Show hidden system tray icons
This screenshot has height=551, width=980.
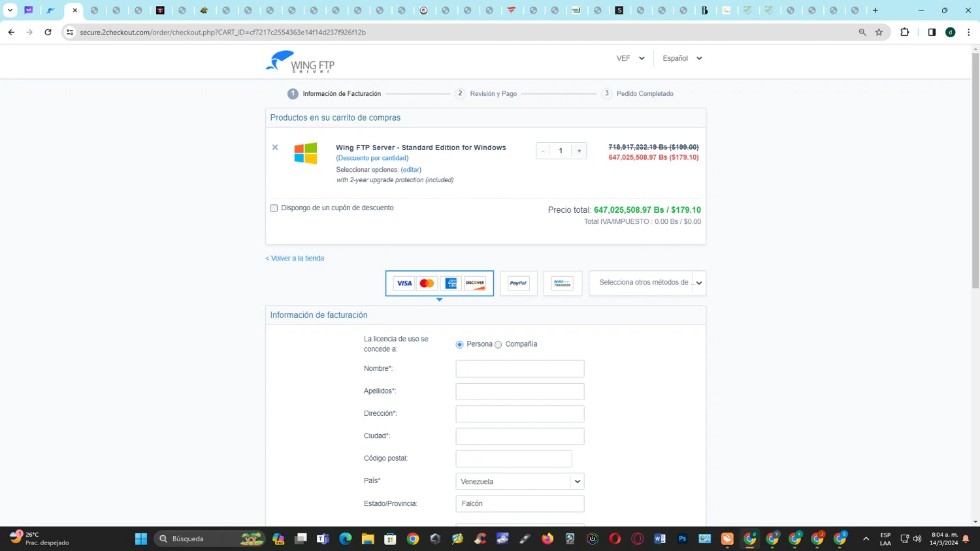tap(866, 539)
